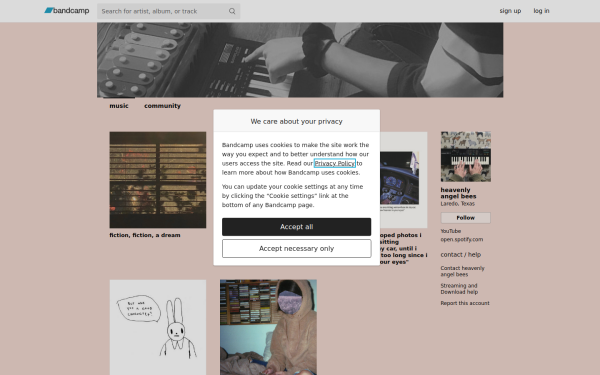Focus the artist, album, or track search field

(x=168, y=11)
